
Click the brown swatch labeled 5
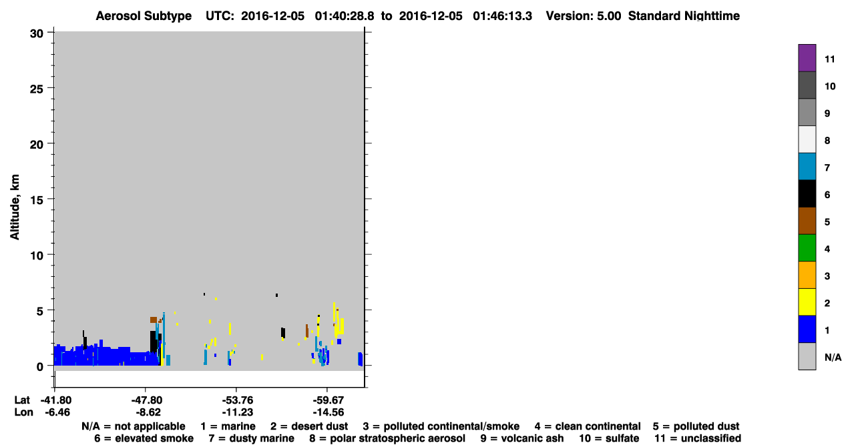(x=807, y=221)
